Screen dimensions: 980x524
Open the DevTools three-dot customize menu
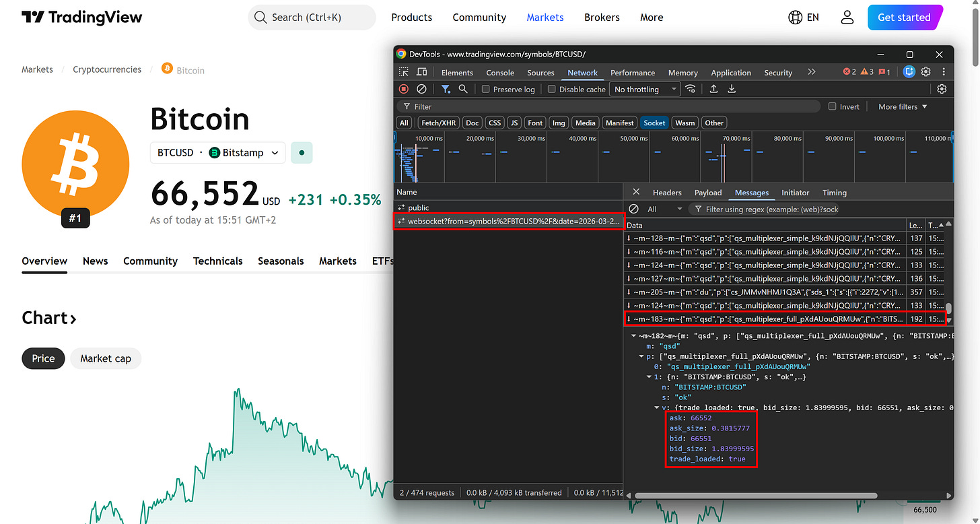point(942,71)
